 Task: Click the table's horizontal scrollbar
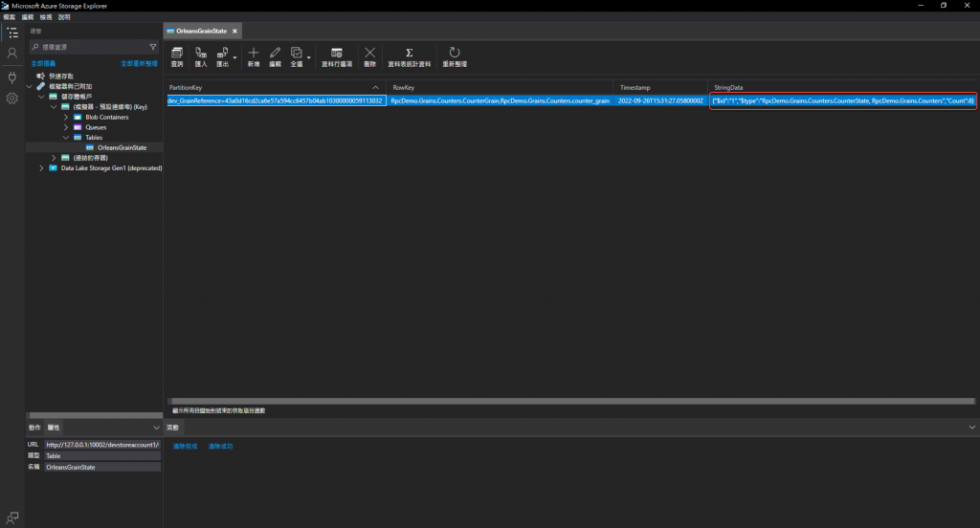(x=572, y=401)
